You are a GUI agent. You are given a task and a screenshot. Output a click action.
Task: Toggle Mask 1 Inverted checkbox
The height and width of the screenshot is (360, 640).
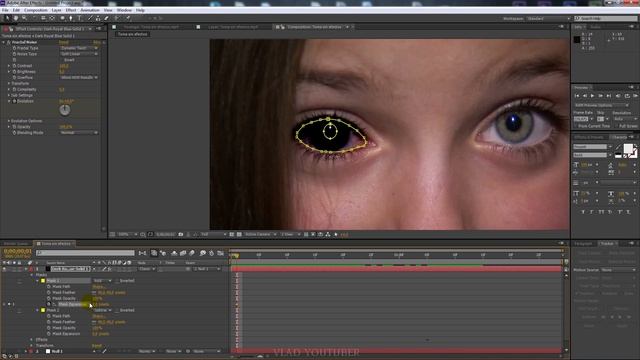[118, 281]
